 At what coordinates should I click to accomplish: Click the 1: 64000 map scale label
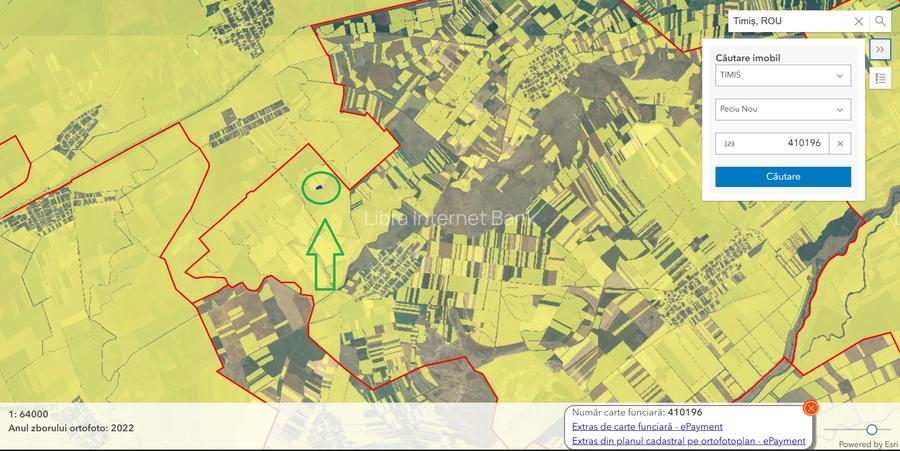point(28,413)
